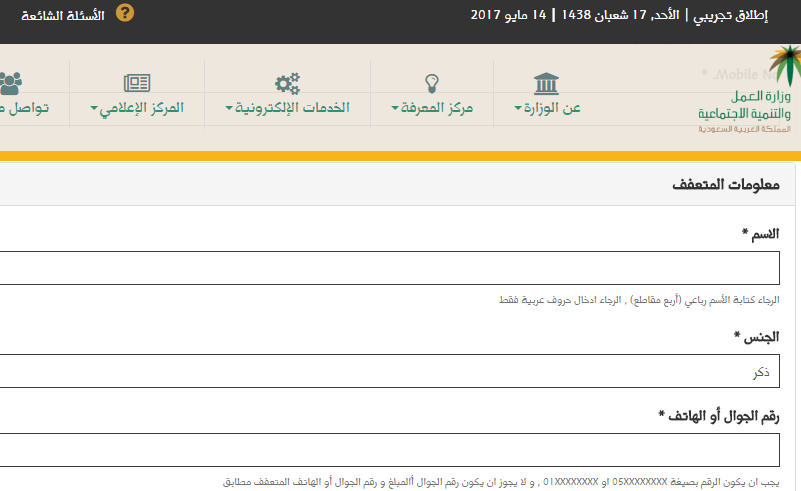This screenshot has height=491, width=801.
Task: Click the إطلاق تجريبي label
Action: pos(730,16)
